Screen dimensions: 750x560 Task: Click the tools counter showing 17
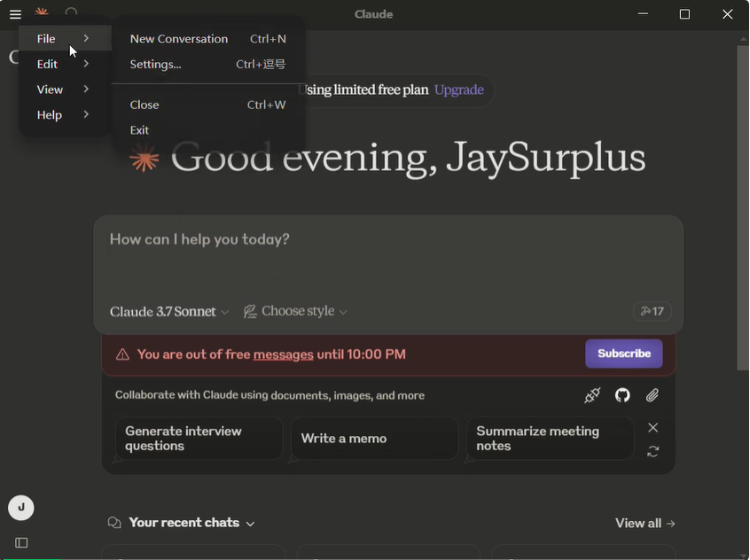click(x=652, y=311)
